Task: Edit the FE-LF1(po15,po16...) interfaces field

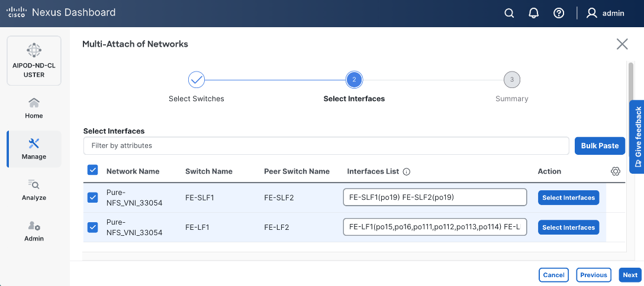Action: coord(435,227)
